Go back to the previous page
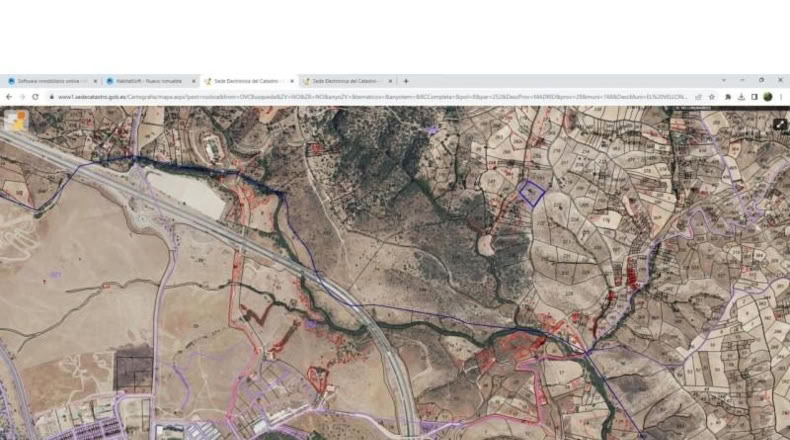The width and height of the screenshot is (790, 440). coord(9,97)
